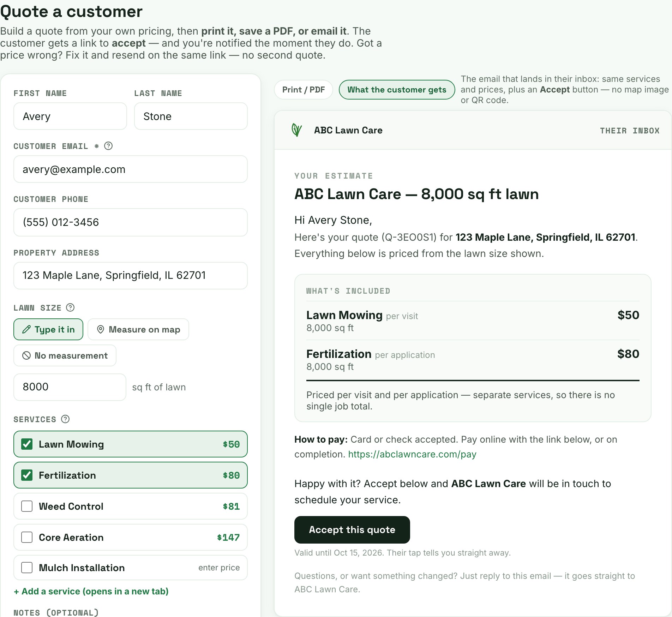Select the No measurement option
The height and width of the screenshot is (617, 672).
(x=65, y=355)
